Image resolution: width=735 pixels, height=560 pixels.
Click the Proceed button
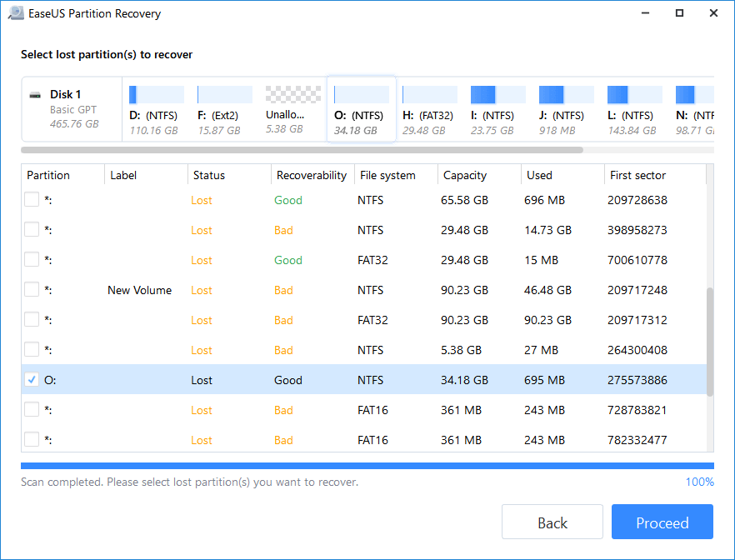point(662,522)
